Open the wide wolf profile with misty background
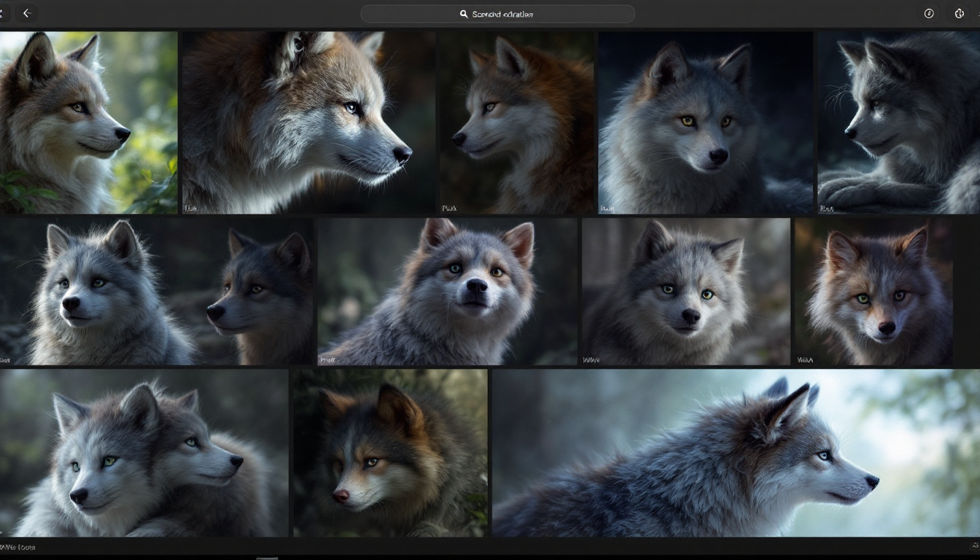This screenshot has height=560, width=980. 735,452
